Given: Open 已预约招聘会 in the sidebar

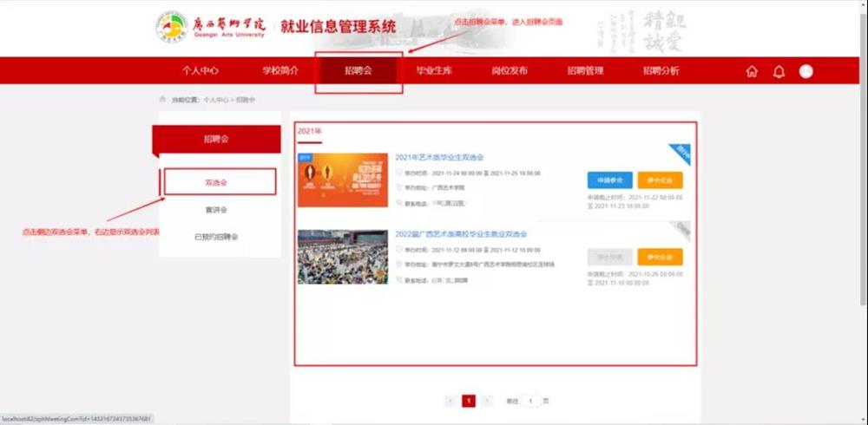Looking at the screenshot, I should tap(217, 236).
